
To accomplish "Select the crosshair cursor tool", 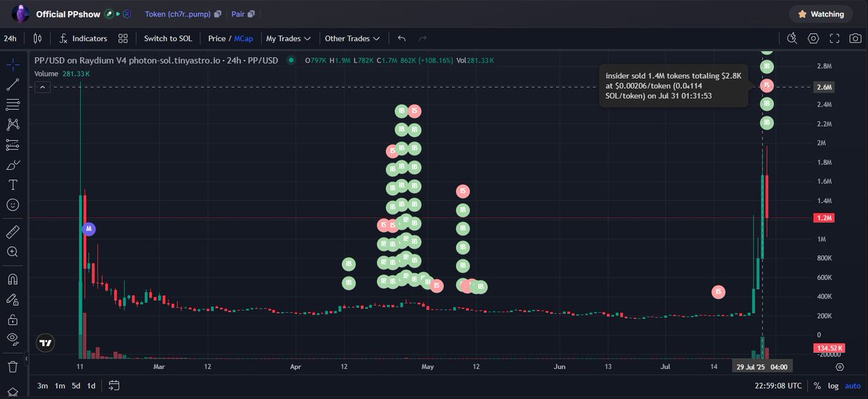I will 12,65.
